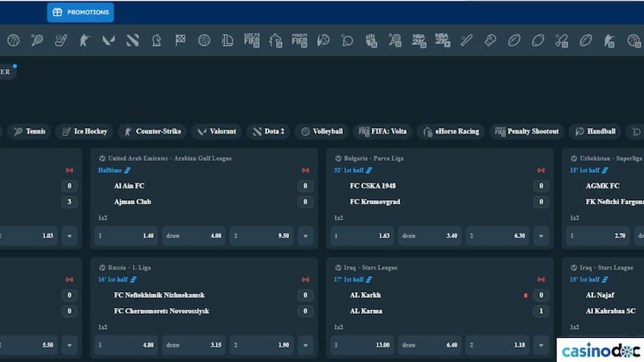Filter by eHorse Racing chip

452,131
